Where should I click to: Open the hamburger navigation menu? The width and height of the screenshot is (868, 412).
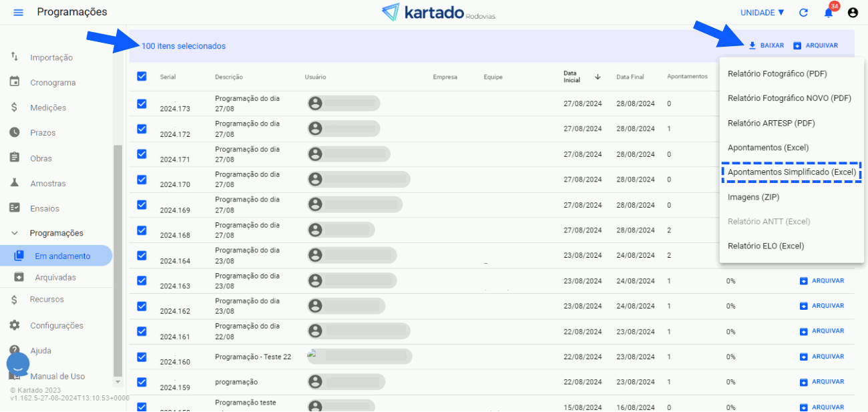pos(18,13)
